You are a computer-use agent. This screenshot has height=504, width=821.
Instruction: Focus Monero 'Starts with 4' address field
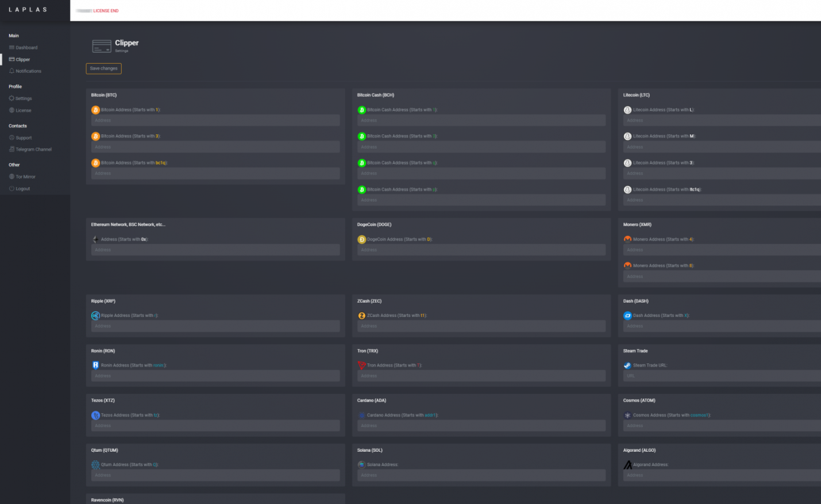722,250
